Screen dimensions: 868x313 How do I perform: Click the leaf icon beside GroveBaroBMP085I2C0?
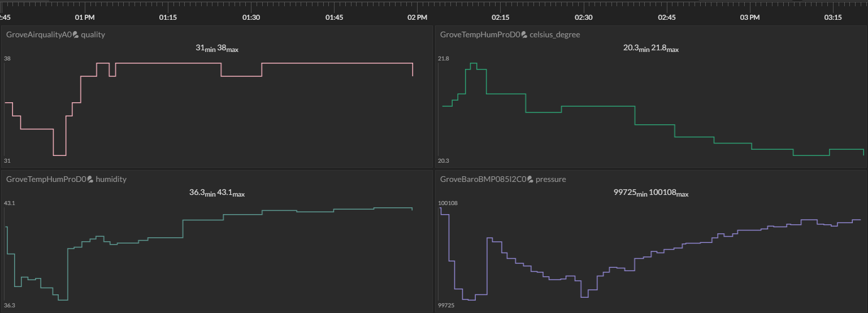click(530, 180)
